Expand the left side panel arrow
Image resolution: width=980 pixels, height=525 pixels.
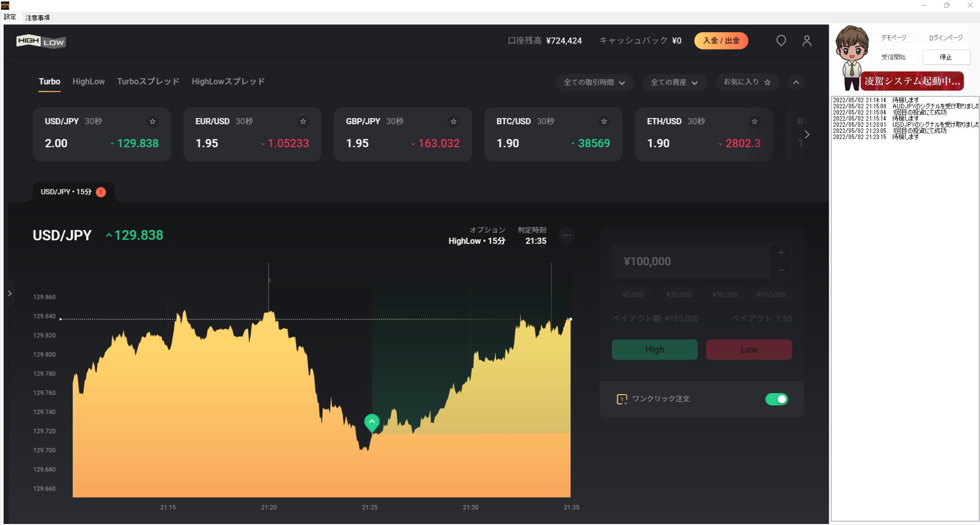10,293
